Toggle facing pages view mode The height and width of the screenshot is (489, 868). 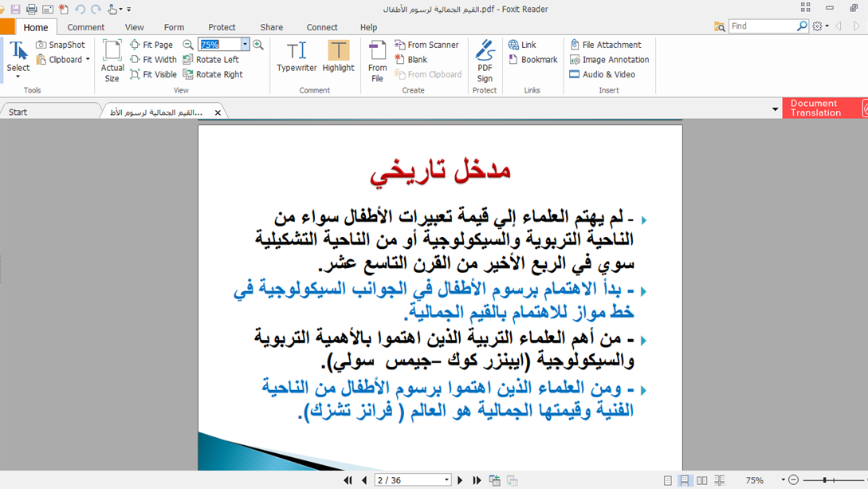point(702,480)
